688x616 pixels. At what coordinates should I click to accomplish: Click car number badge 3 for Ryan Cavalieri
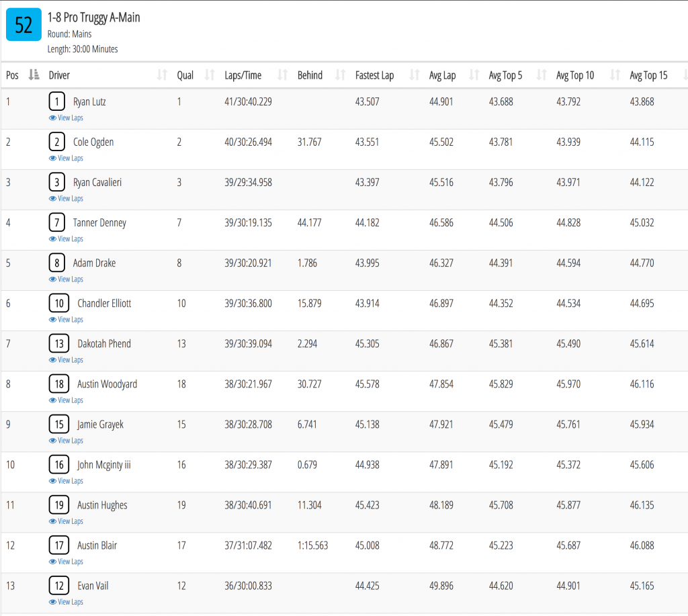(56, 182)
